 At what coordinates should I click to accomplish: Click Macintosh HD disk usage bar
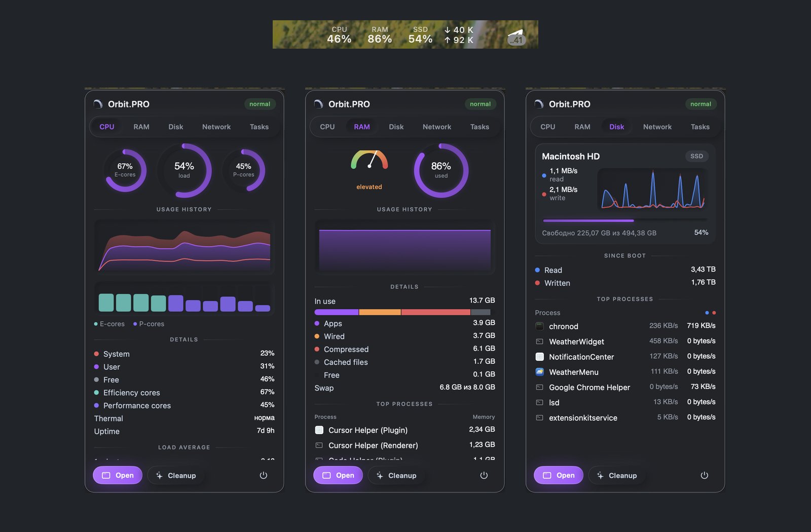pyautogui.click(x=625, y=220)
